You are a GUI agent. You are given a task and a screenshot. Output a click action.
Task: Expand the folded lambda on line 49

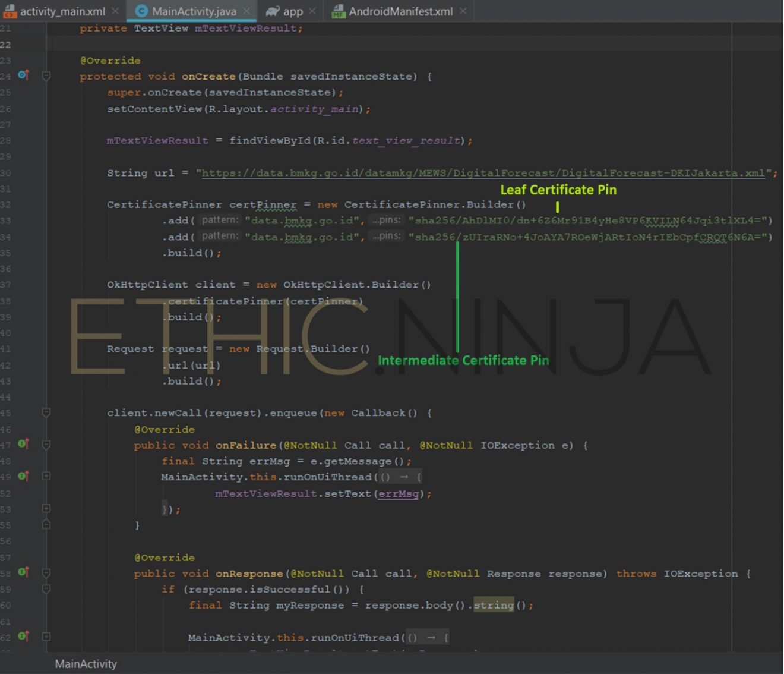46,477
